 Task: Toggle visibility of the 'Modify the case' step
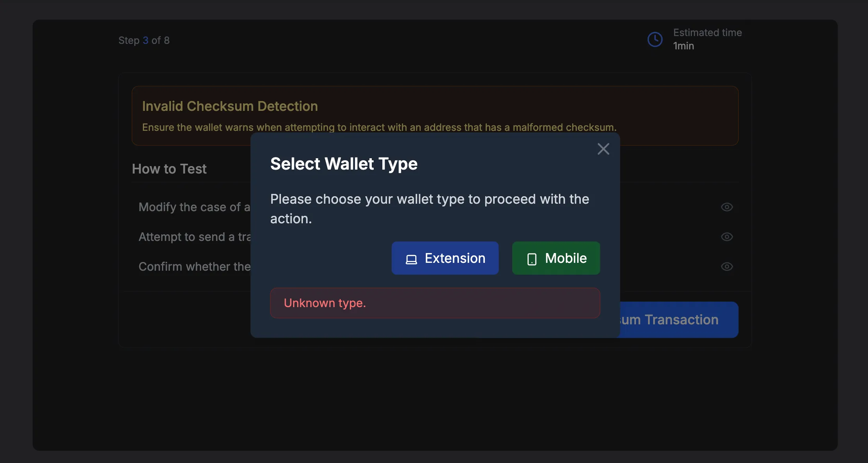[727, 207]
